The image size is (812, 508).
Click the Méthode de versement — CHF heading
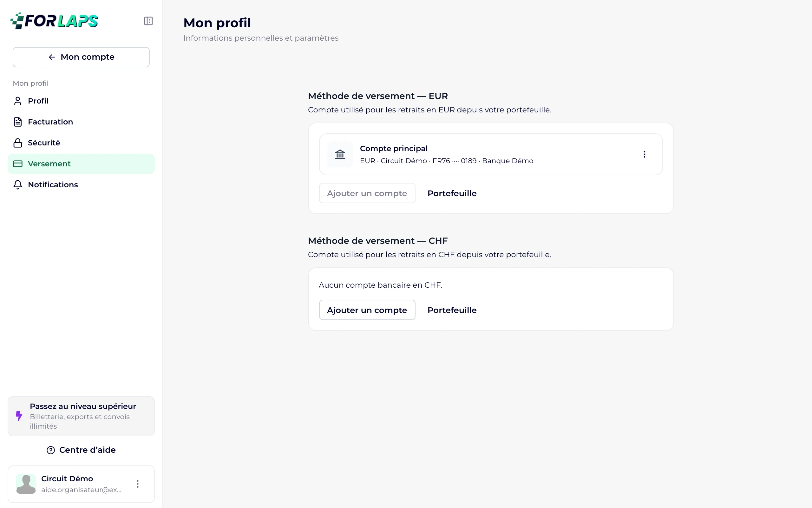[378, 241]
